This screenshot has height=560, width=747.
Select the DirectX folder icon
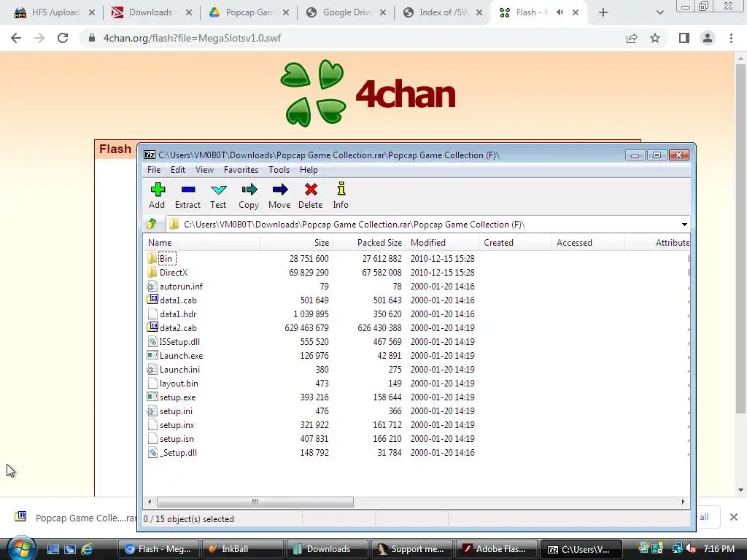152,273
